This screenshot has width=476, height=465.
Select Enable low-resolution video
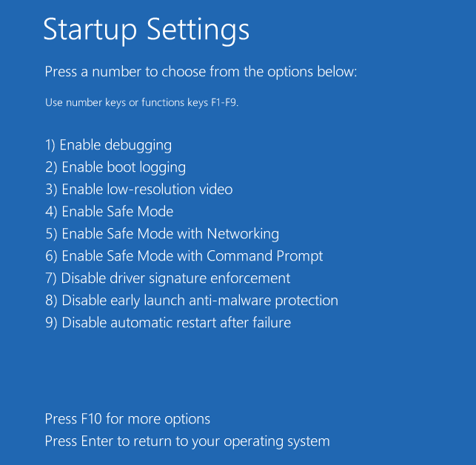(138, 190)
